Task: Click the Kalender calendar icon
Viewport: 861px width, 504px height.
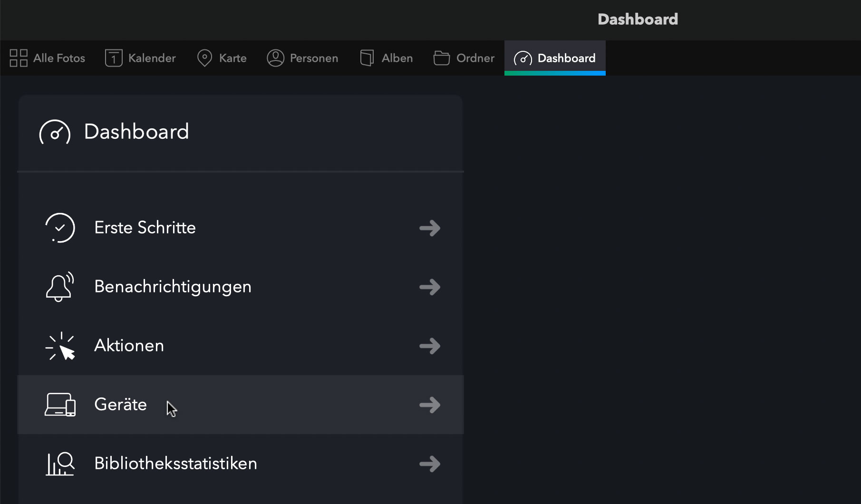Action: [114, 58]
